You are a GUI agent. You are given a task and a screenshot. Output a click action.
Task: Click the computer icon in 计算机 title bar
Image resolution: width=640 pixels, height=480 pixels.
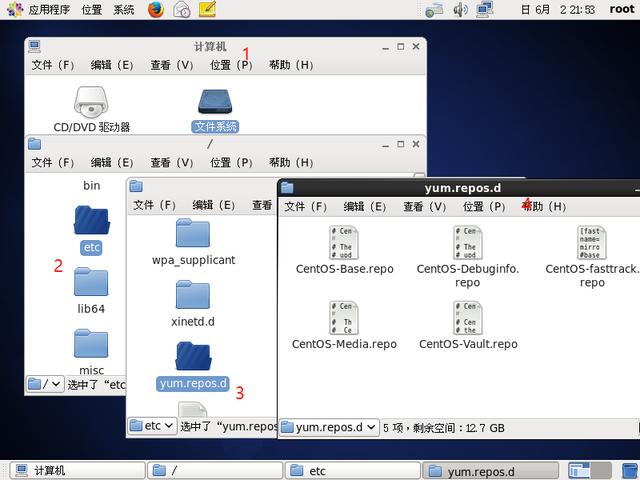pyautogui.click(x=35, y=46)
